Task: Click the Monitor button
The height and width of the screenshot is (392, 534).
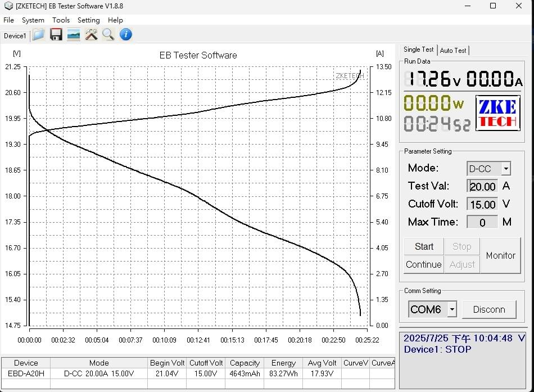Action: pyautogui.click(x=501, y=256)
